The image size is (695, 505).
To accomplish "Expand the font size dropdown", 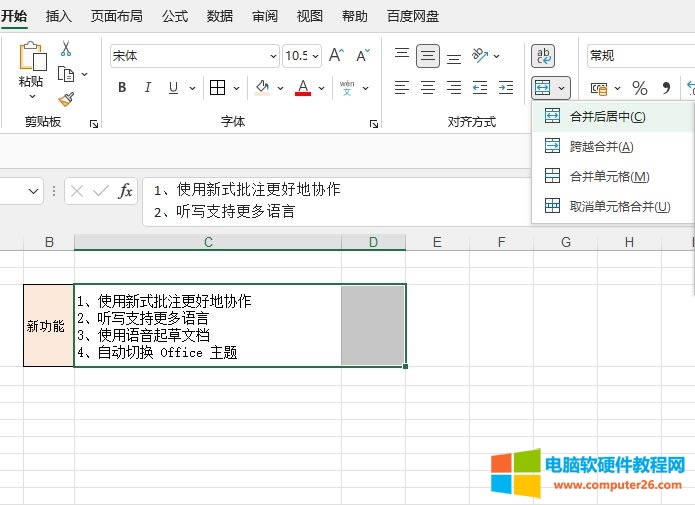I will [x=315, y=56].
